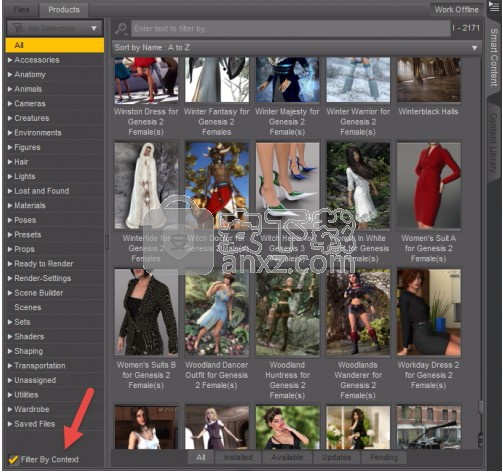This screenshot has height=473, width=503.
Task: Open Woodland Huntress thumbnail
Action: click(287, 312)
